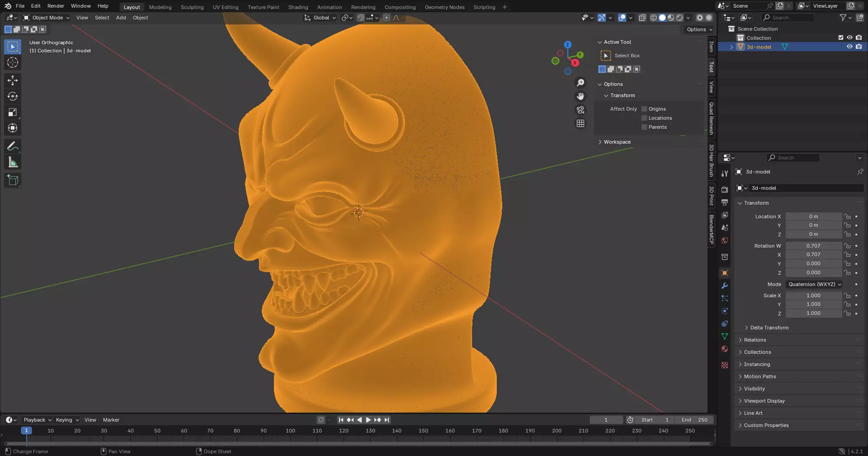Hide 3d-model in viewport via eye icon
Viewport: 868px width, 456px height.
point(849,47)
